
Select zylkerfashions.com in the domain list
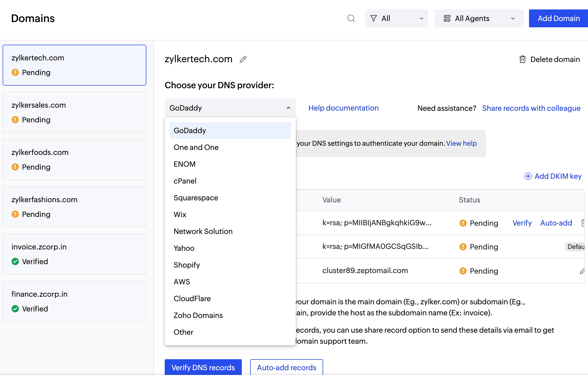point(74,207)
